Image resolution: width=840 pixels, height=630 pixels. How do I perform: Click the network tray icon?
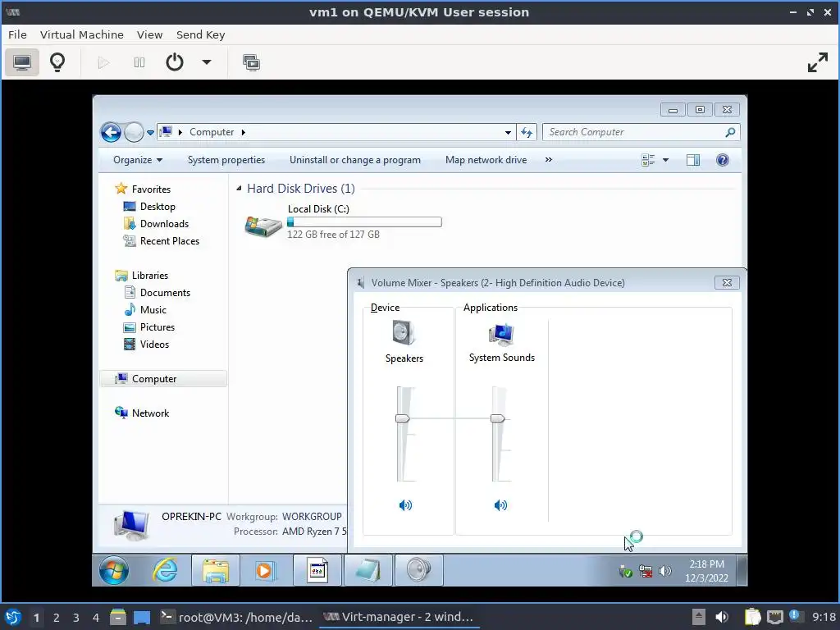(x=646, y=572)
